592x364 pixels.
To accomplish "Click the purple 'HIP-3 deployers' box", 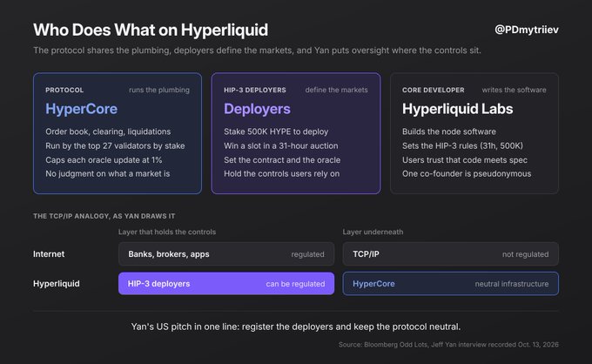I will pos(226,284).
